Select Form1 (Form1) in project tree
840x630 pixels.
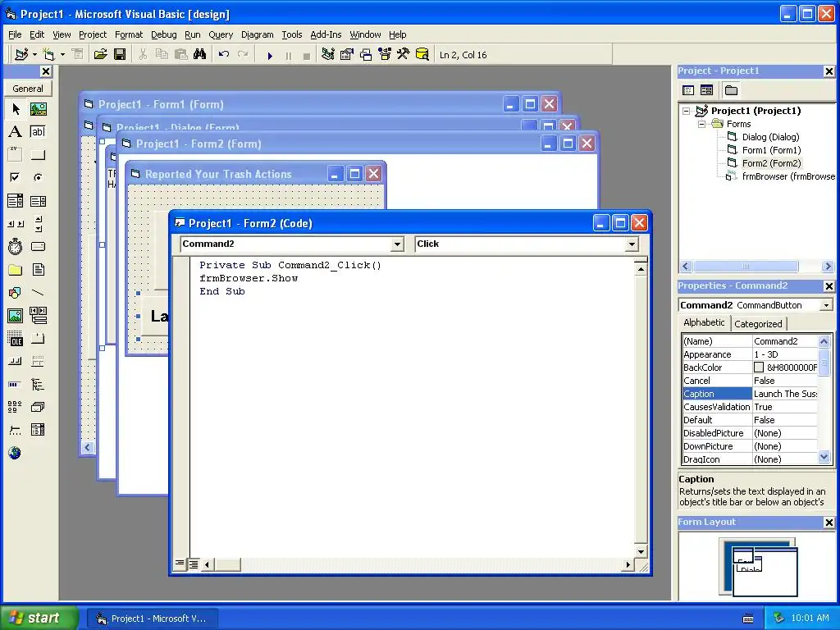pyautogui.click(x=771, y=150)
